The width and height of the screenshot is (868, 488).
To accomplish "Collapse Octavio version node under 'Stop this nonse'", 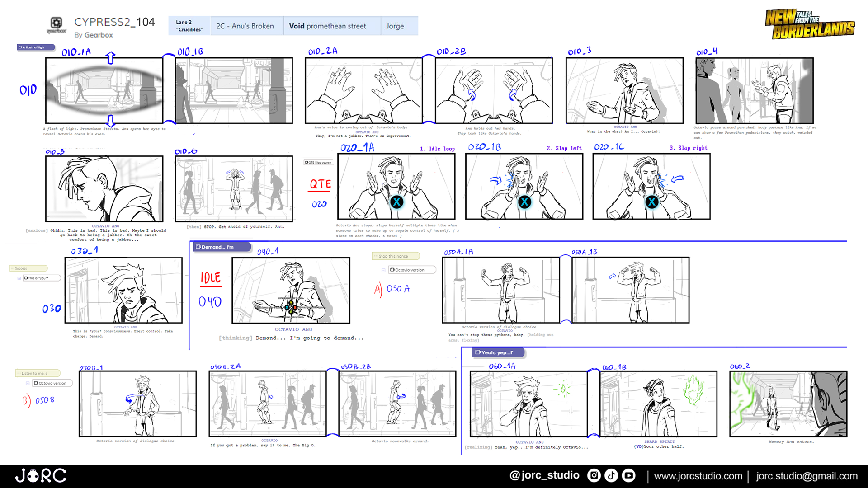I will [383, 270].
